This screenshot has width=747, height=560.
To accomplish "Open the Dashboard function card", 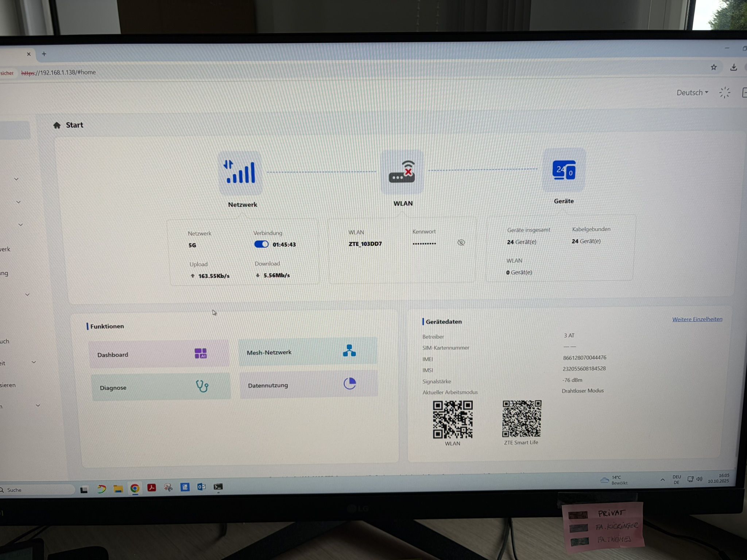I will (x=159, y=354).
